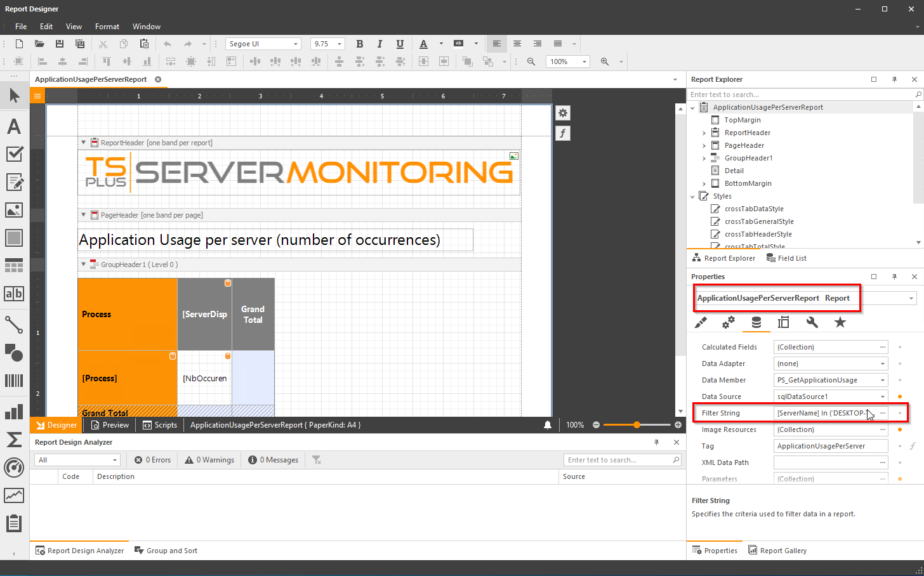The image size is (924, 576).
Task: Select the Chart control in the toolbox
Action: point(14,412)
